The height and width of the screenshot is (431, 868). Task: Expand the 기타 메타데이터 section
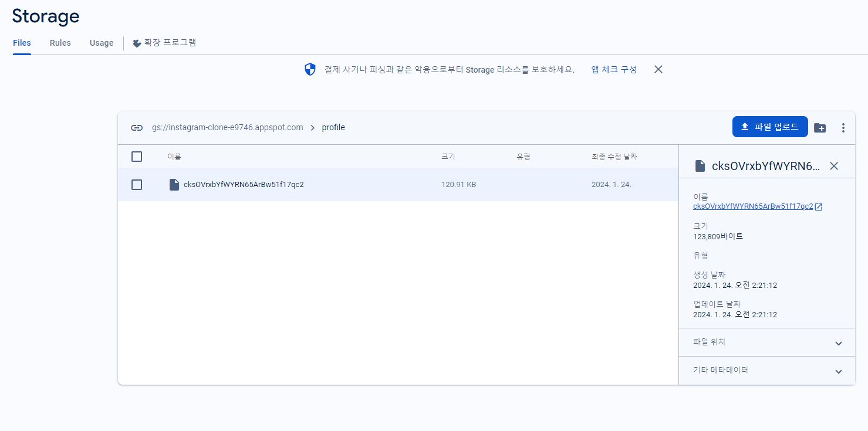[767, 371]
